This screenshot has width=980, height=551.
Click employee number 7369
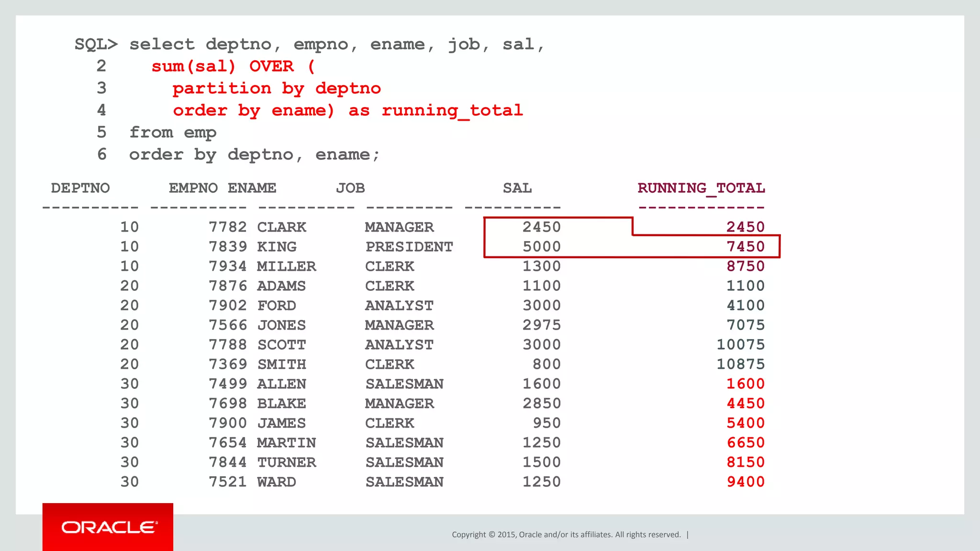point(228,364)
